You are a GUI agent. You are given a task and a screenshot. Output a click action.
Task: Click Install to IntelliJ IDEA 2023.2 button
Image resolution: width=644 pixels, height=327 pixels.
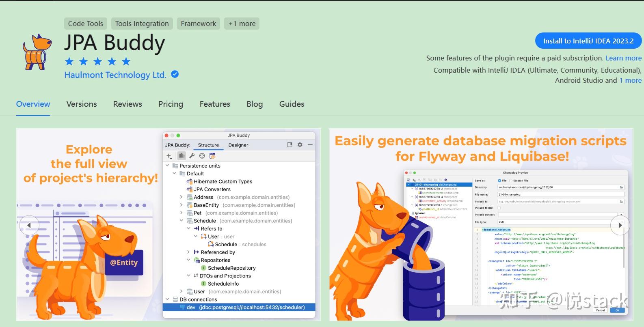[588, 41]
